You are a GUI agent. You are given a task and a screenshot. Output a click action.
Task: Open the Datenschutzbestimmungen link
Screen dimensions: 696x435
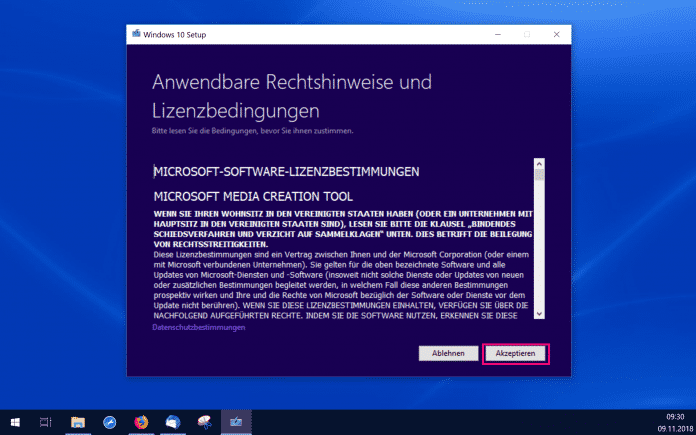pyautogui.click(x=199, y=327)
